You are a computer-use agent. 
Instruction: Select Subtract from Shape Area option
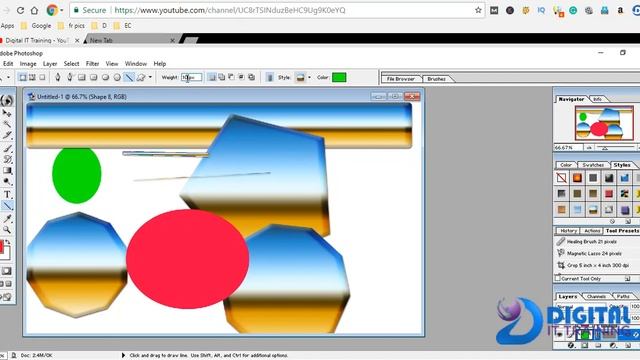click(x=231, y=77)
